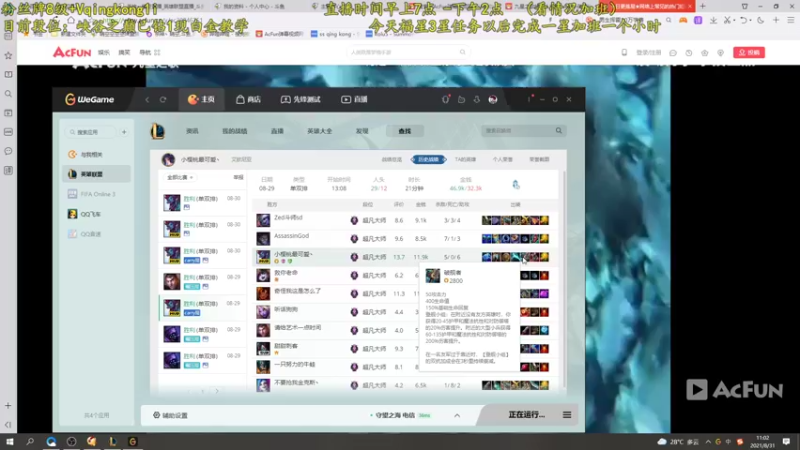This screenshot has width=800, height=450.
Task: Click the add application plus button
Action: (124, 132)
